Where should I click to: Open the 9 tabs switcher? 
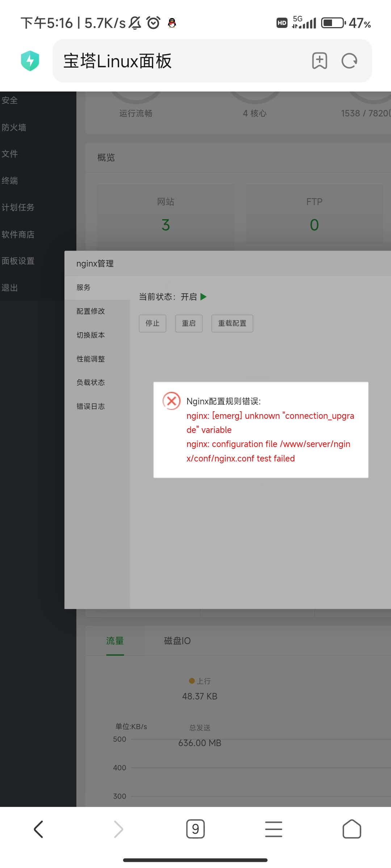(x=195, y=829)
